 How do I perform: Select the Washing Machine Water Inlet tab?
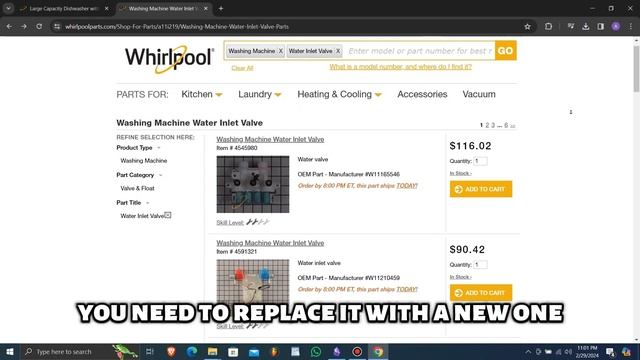coord(162,8)
